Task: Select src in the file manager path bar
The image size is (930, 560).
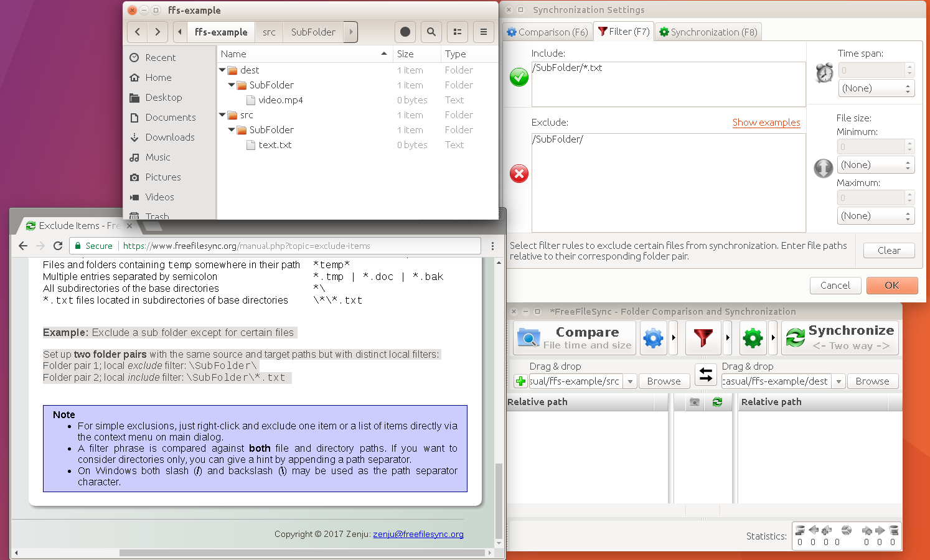Action: point(269,32)
